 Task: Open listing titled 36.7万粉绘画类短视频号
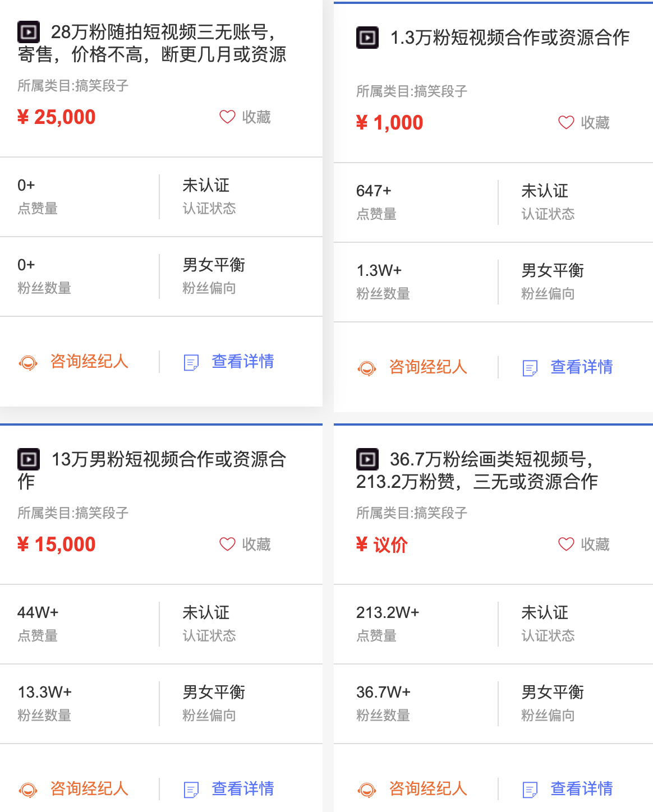click(477, 470)
